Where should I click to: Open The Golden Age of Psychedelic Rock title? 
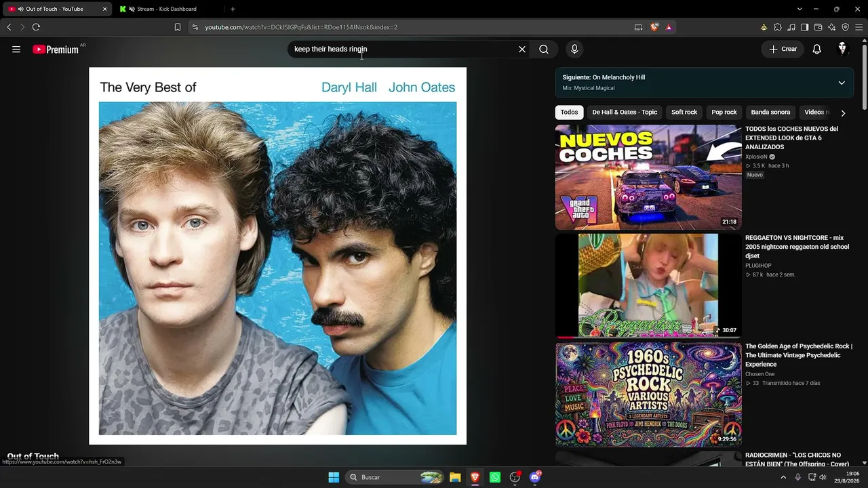click(x=799, y=355)
